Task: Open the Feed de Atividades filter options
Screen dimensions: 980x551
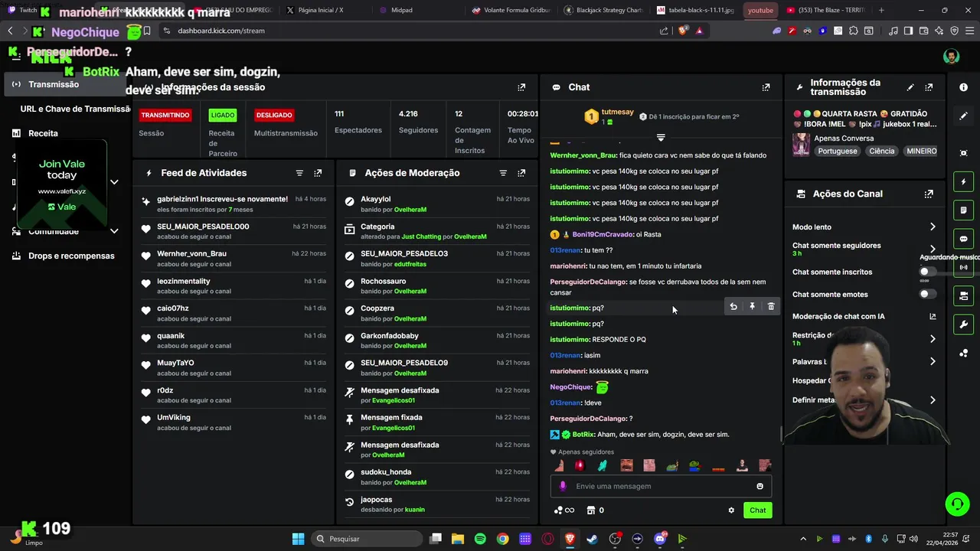Action: [x=299, y=173]
